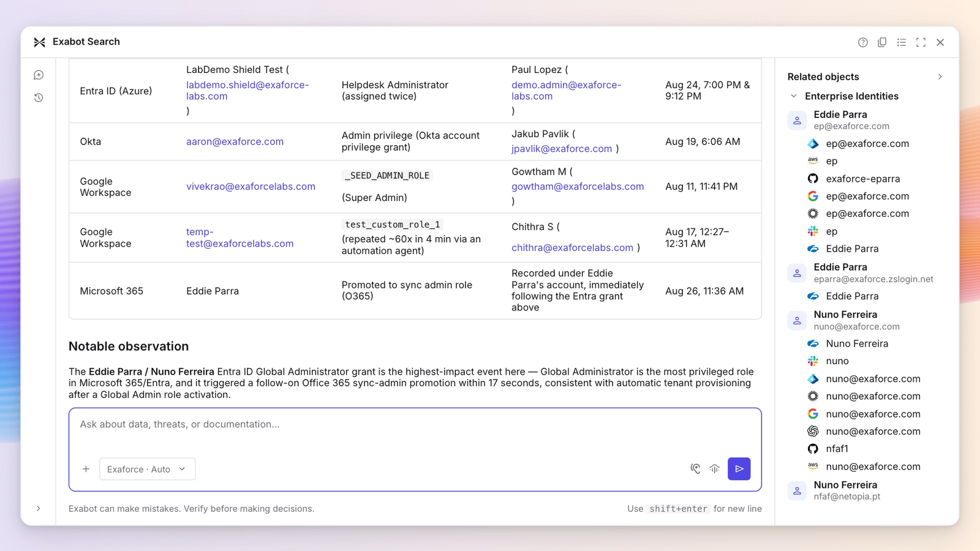Expand the left sidebar with bottom chevron
980x551 pixels.
tap(39, 508)
